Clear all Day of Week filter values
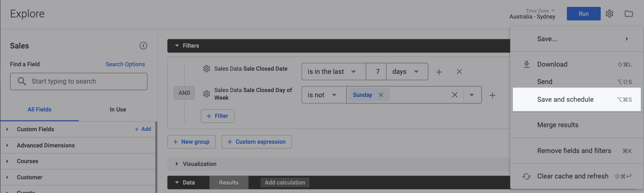This screenshot has height=193, width=644. point(455,95)
